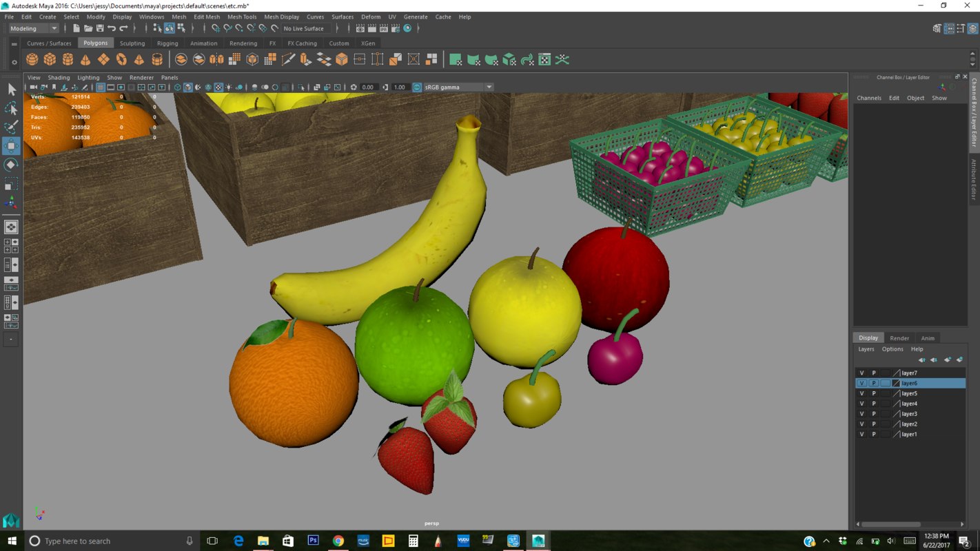This screenshot has height=551, width=980.
Task: Toggle the P playback flag on layer3
Action: point(872,413)
